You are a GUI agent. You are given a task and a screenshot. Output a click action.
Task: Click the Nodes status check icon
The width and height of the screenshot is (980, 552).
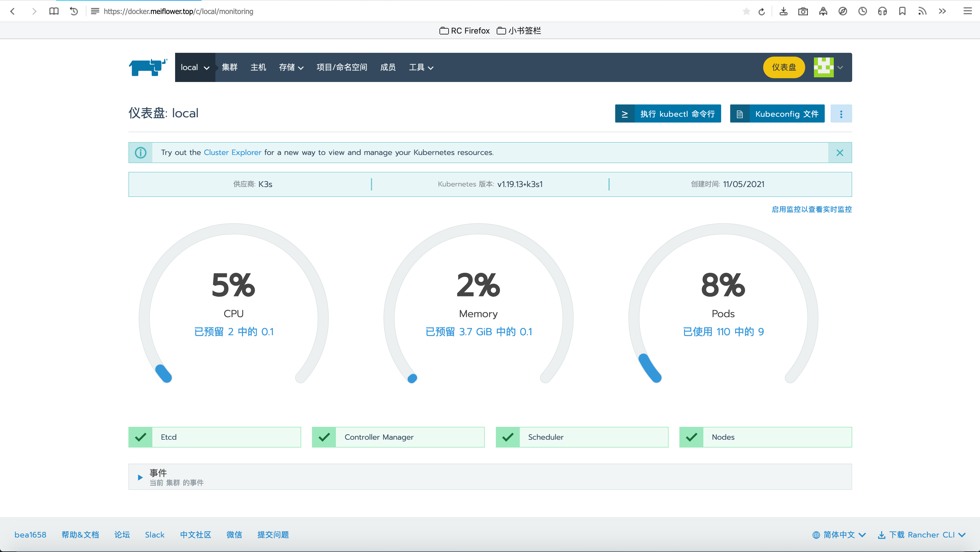691,437
